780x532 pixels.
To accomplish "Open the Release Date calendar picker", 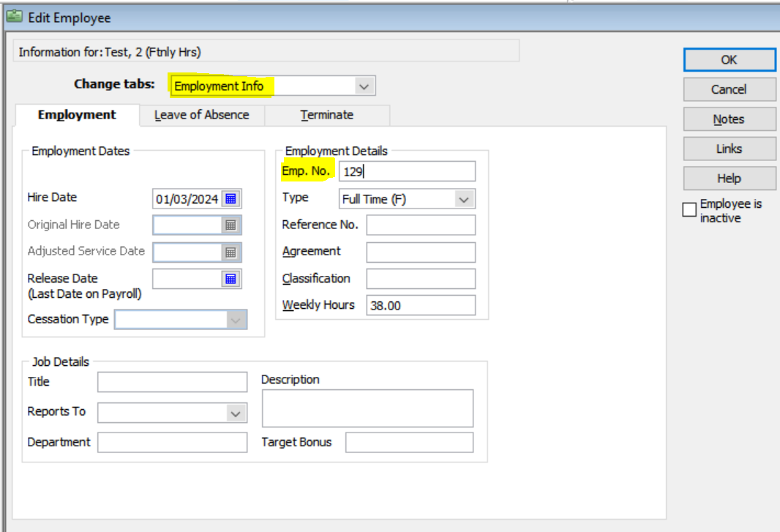I will (230, 279).
